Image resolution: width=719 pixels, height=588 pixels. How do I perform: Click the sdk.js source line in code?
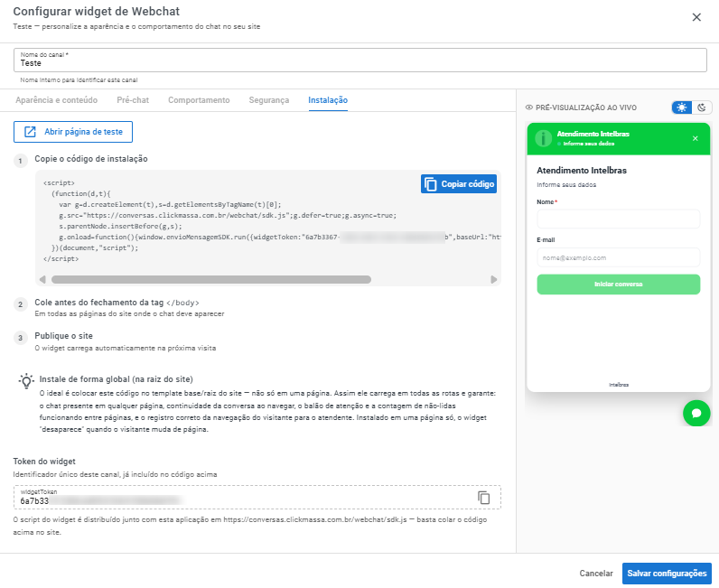point(228,215)
